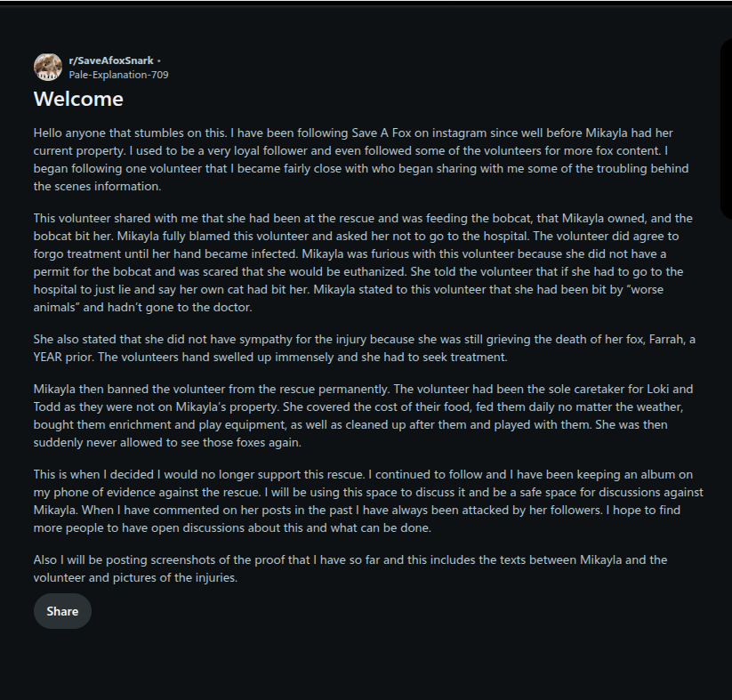Click the paragraph beginning 'This is when I decided'

(x=368, y=501)
